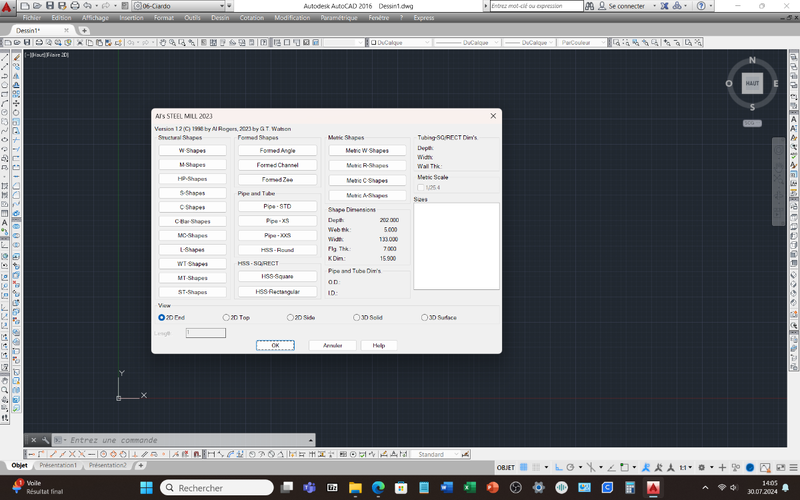Expand command line history arrow
This screenshot has width=800, height=500.
(310, 440)
